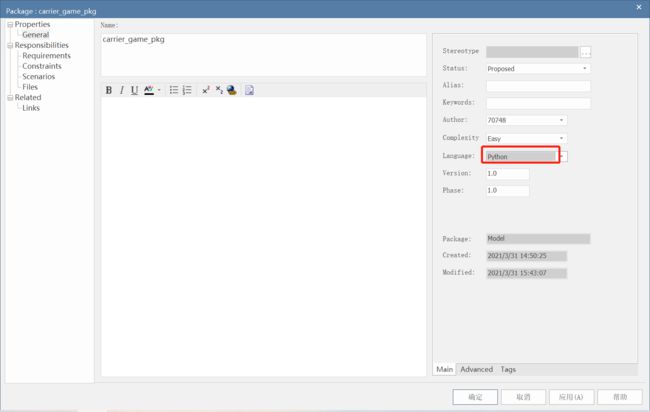This screenshot has width=650, height=412.
Task: Click inside the empty notes editor area
Action: pyautogui.click(x=264, y=236)
